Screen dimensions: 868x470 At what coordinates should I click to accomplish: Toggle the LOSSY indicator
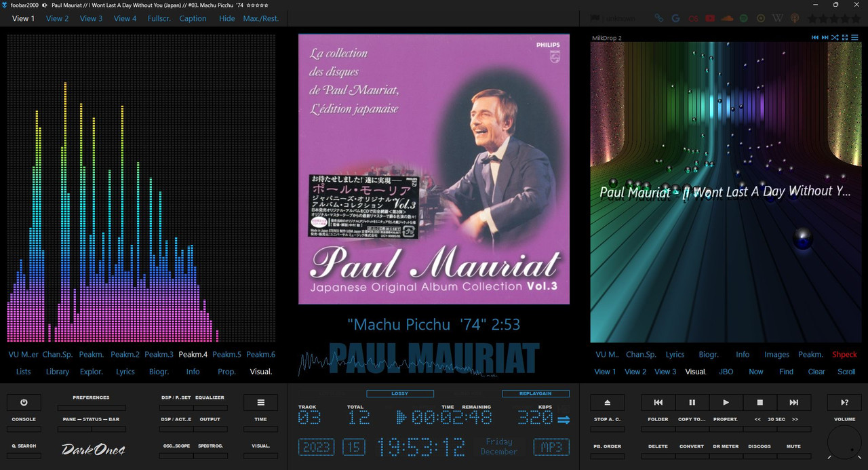[x=400, y=393]
